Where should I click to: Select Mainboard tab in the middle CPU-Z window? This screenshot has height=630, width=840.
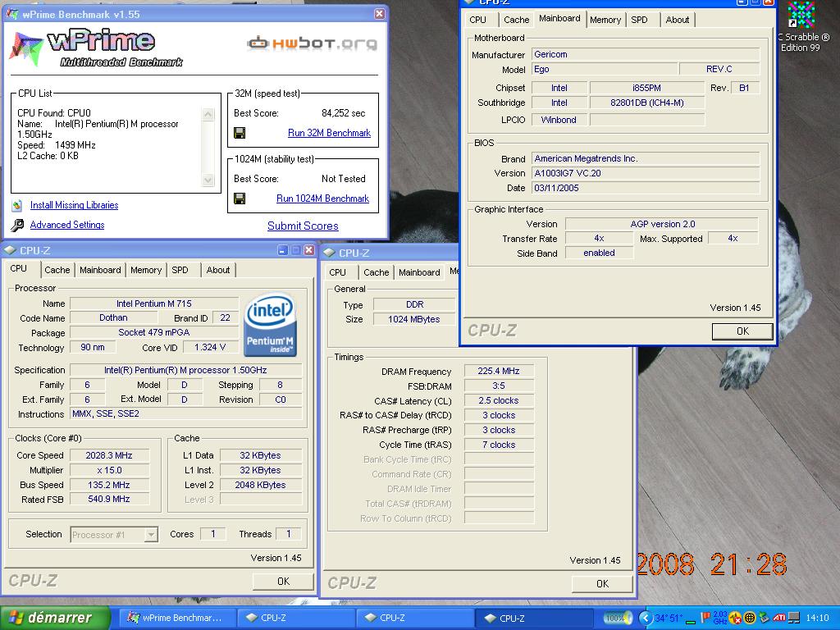pyautogui.click(x=419, y=272)
